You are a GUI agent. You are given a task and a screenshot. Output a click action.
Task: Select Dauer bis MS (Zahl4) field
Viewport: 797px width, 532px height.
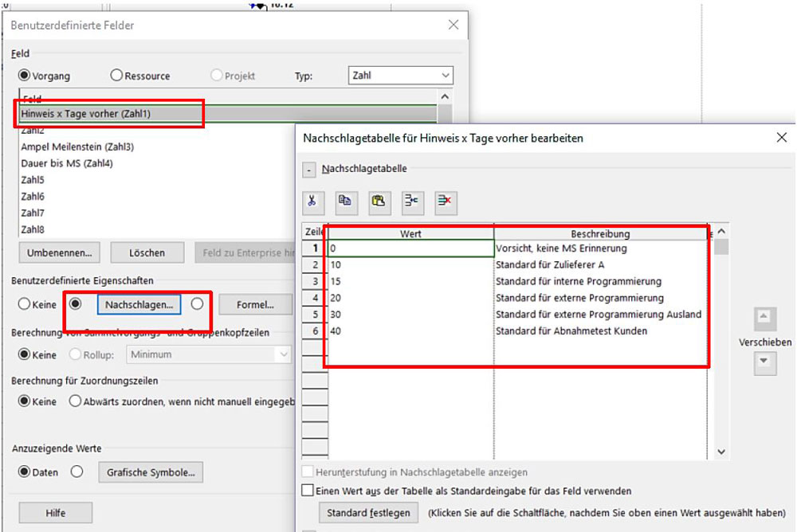point(67,163)
